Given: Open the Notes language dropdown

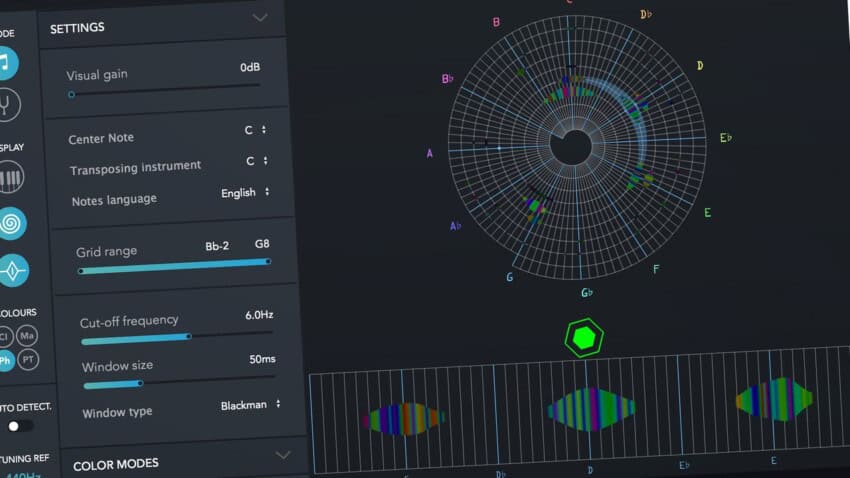Looking at the screenshot, I should (x=245, y=193).
